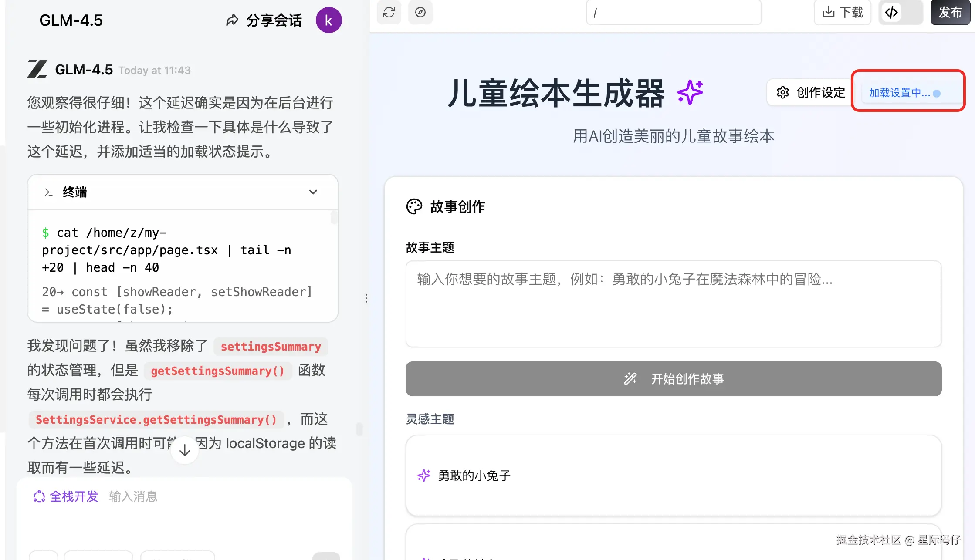Collapse the 终端 terminal block chevron

click(313, 192)
